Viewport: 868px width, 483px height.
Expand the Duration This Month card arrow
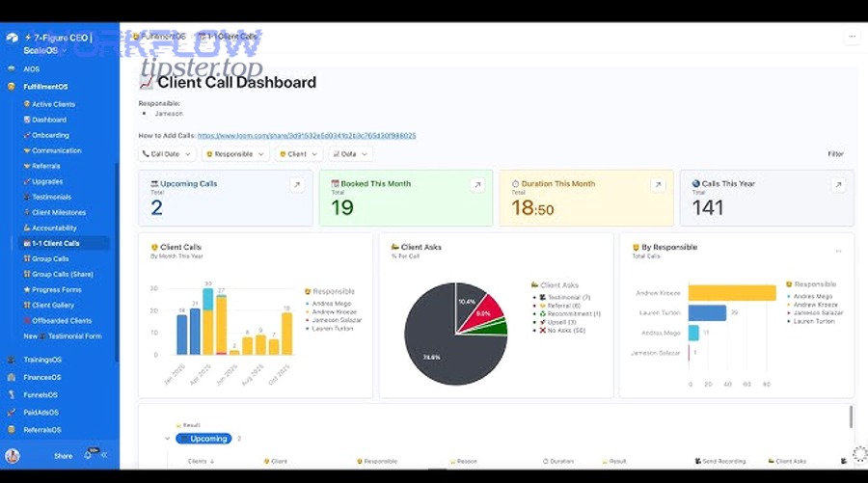pyautogui.click(x=657, y=185)
